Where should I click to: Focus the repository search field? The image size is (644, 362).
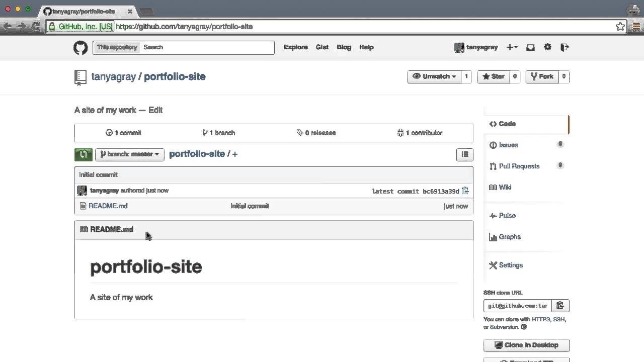click(207, 47)
